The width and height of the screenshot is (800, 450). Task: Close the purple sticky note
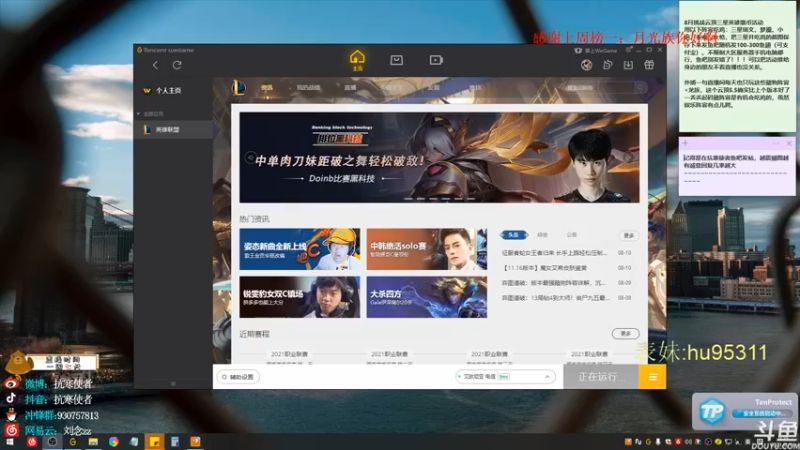click(789, 143)
